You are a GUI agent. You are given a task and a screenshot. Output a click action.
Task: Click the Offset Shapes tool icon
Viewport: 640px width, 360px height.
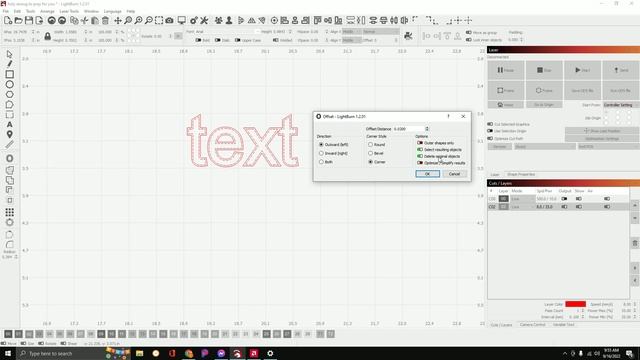point(9,158)
